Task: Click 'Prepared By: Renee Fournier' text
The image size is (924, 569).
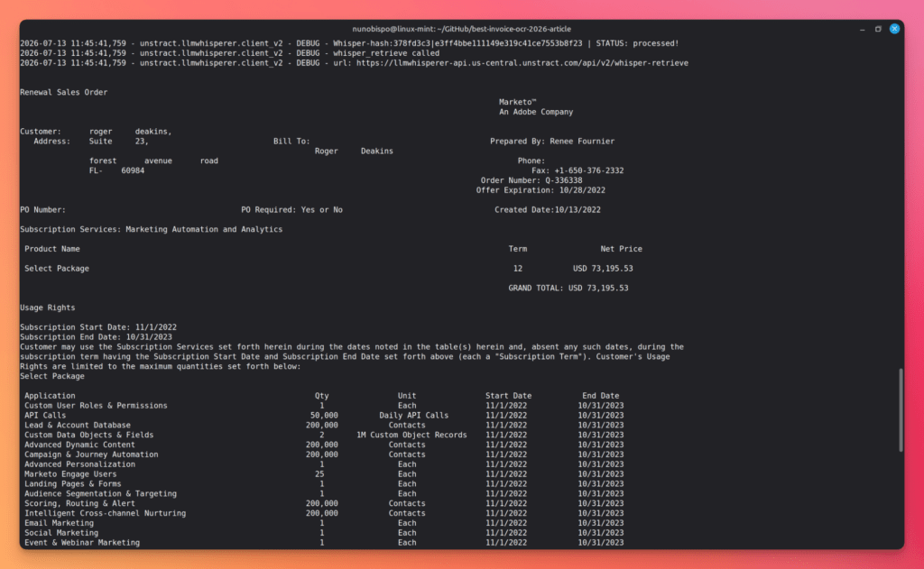Action: (552, 142)
